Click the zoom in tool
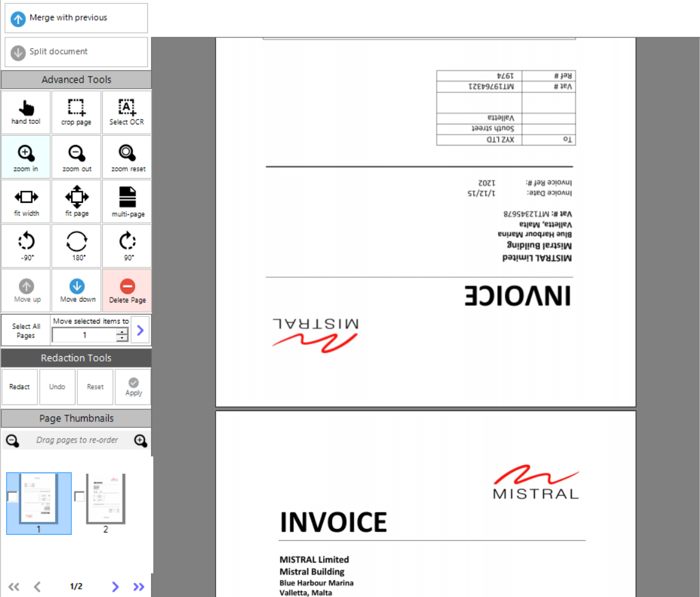This screenshot has height=597, width=700. (x=26, y=157)
